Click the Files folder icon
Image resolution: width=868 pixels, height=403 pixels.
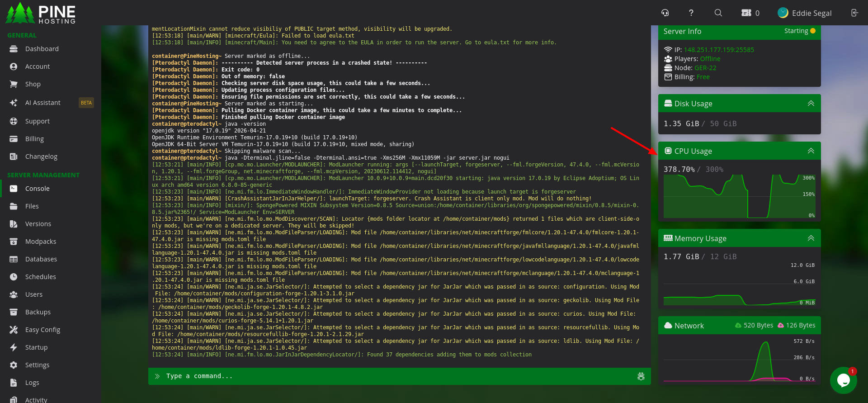coord(14,206)
